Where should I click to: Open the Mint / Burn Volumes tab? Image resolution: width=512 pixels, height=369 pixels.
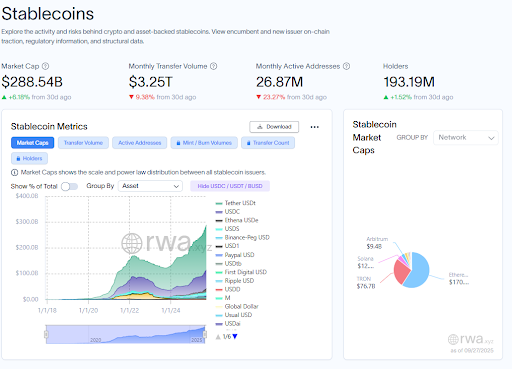coord(204,143)
